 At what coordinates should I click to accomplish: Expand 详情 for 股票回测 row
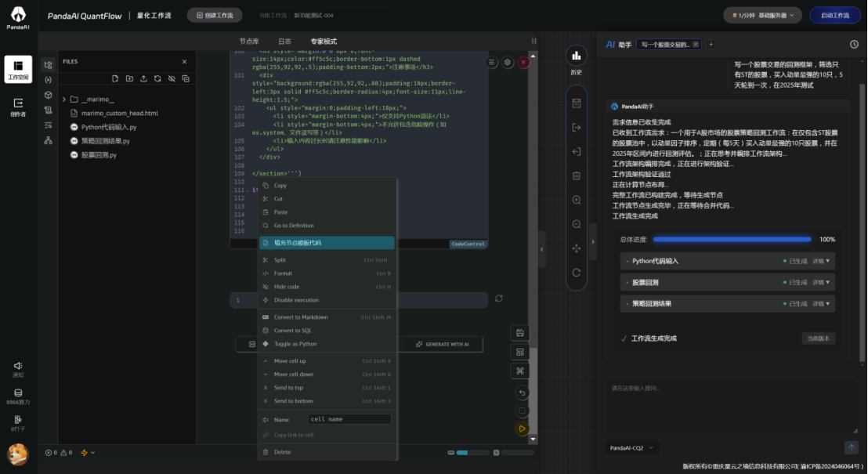[821, 282]
